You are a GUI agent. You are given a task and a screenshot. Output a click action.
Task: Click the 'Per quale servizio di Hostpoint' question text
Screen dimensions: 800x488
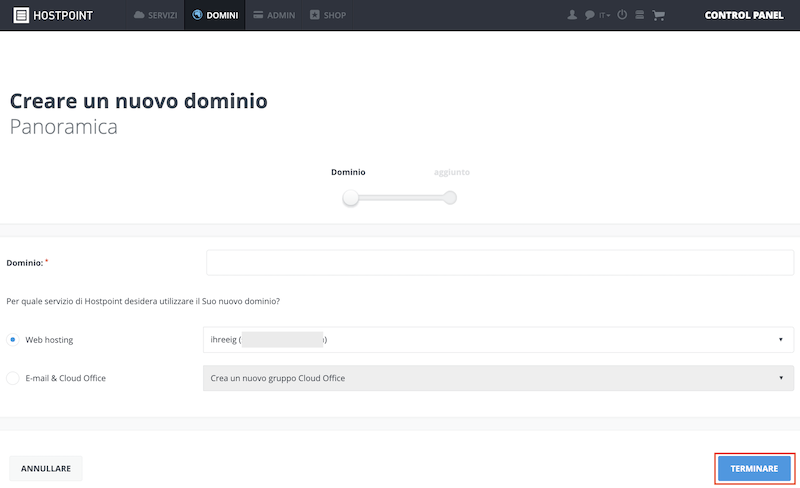point(143,301)
